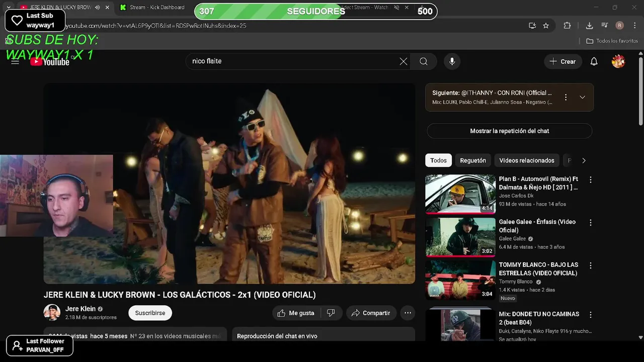Open more actions three-dot button under video
This screenshot has height=362, width=644.
click(x=408, y=313)
